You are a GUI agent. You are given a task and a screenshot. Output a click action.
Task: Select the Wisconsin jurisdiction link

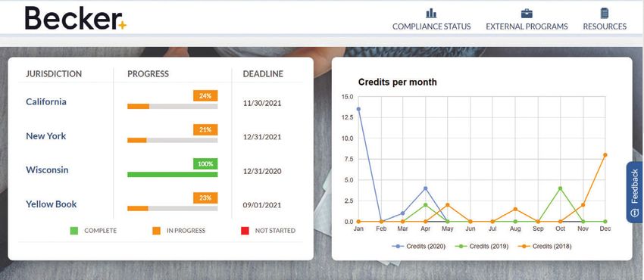click(x=47, y=170)
